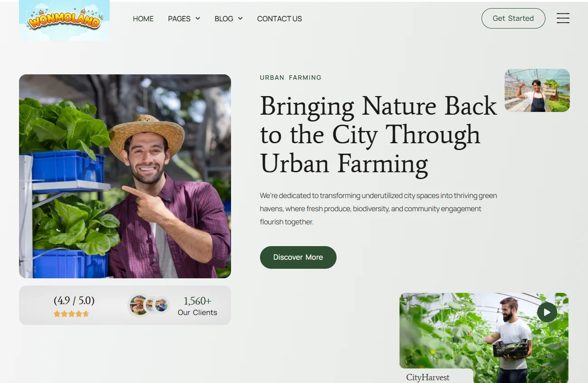The image size is (588, 383).
Task: Expand the PAGES dropdown chevron
Action: (198, 19)
